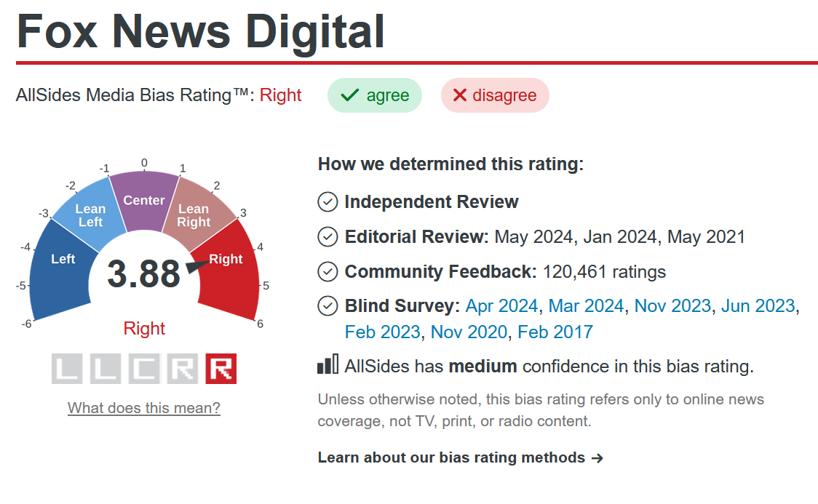Click the highlighted red R bias icon
Image resolution: width=818 pixels, height=504 pixels.
coord(221,369)
